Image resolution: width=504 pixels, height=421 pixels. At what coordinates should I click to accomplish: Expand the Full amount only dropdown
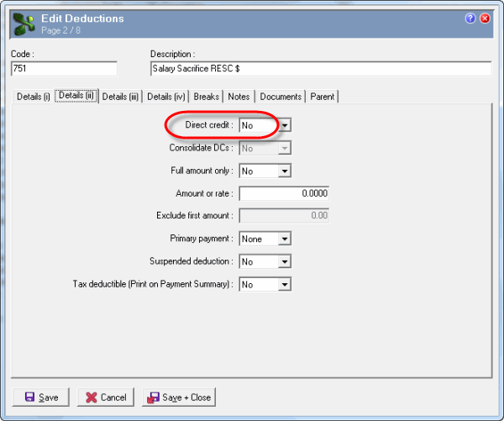tap(285, 171)
